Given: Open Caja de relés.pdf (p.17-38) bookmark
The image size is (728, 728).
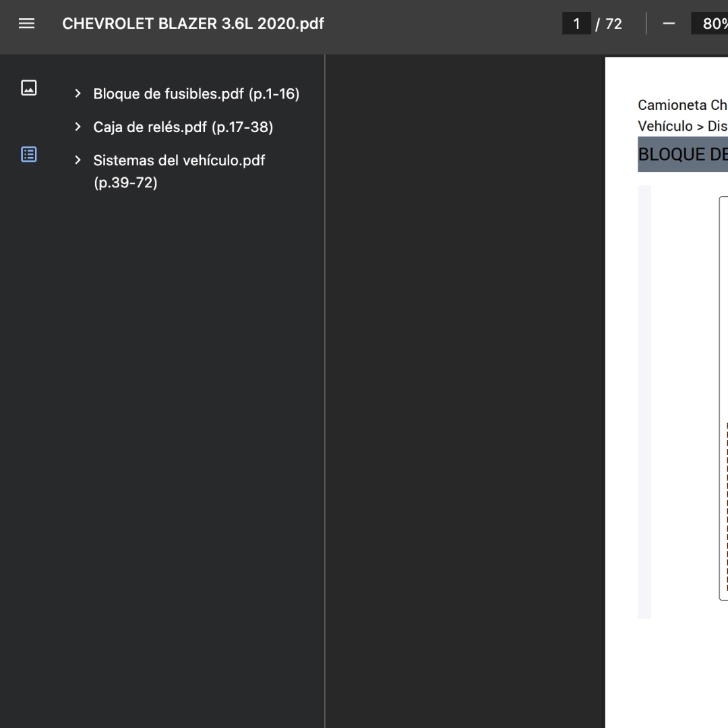Looking at the screenshot, I should (x=183, y=127).
